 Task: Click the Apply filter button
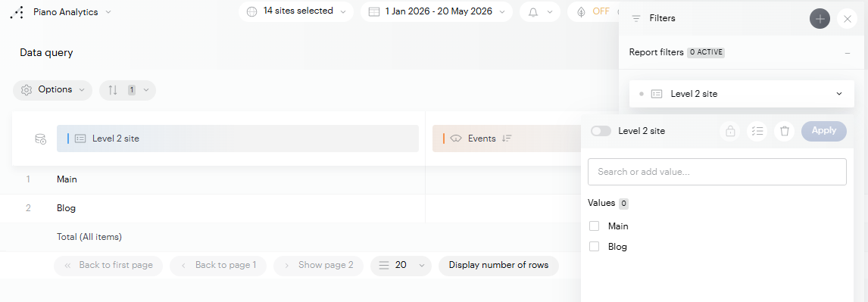click(824, 131)
